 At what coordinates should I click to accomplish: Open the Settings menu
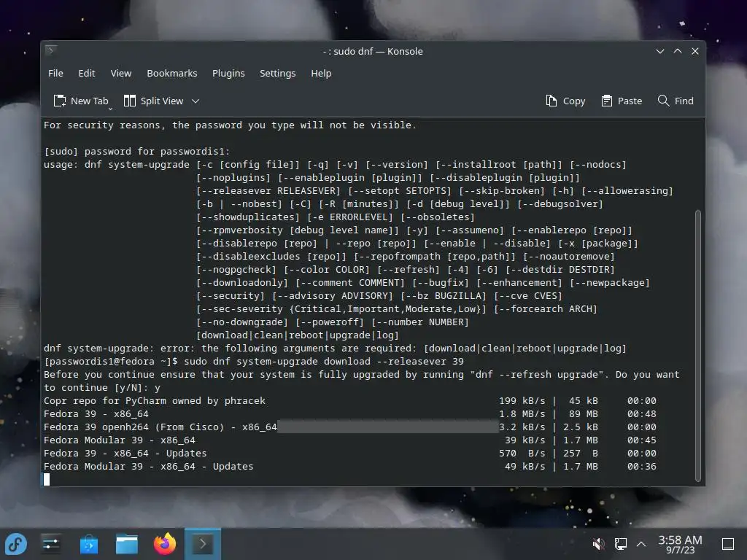pyautogui.click(x=277, y=74)
